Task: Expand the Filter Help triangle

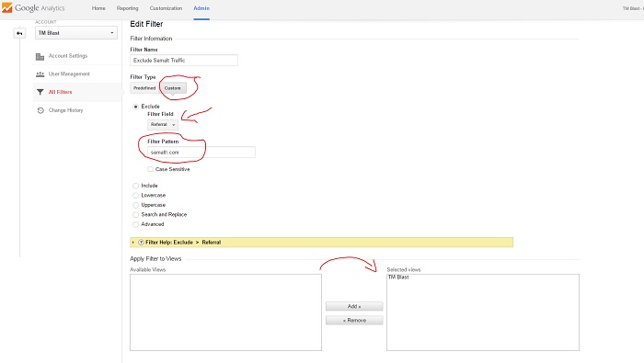Action: (x=133, y=243)
